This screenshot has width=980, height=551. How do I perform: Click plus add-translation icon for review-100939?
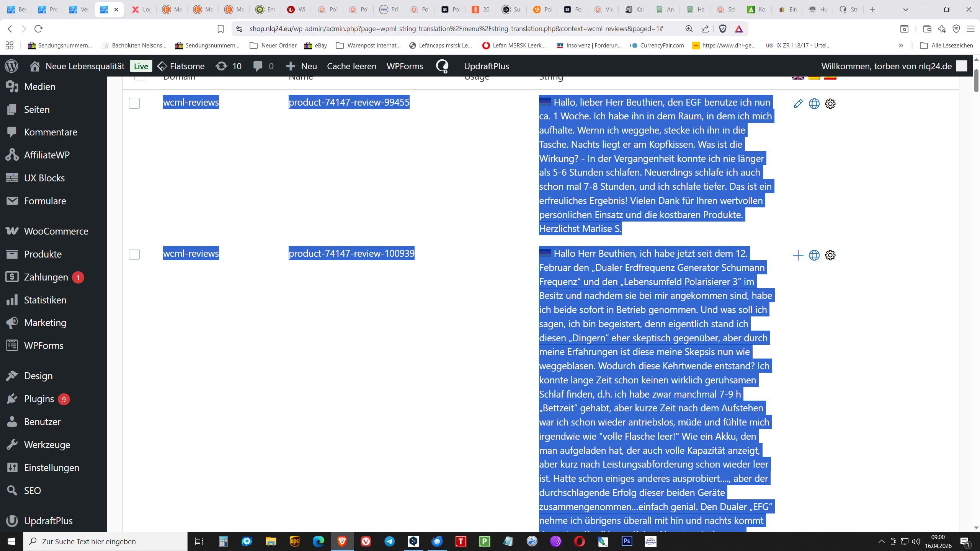798,255
